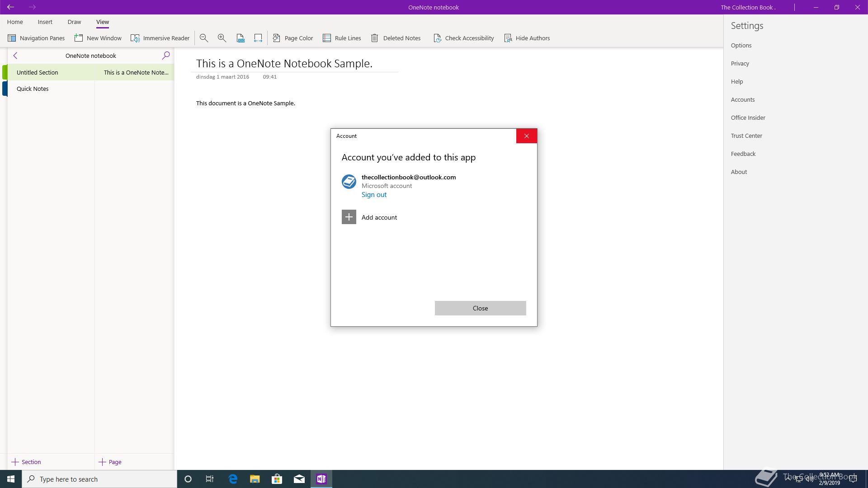Open Mail app from taskbar
This screenshot has width=868, height=488.
[x=299, y=479]
